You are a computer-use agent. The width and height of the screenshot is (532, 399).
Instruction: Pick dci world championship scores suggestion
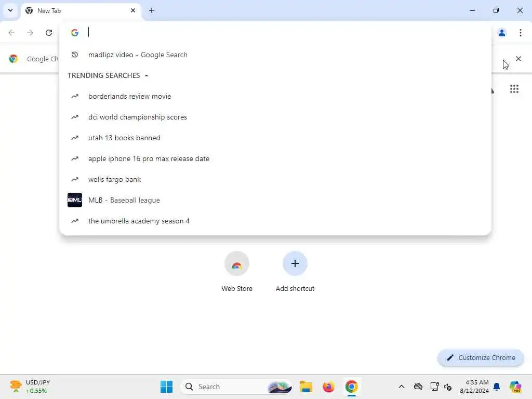pos(275,117)
